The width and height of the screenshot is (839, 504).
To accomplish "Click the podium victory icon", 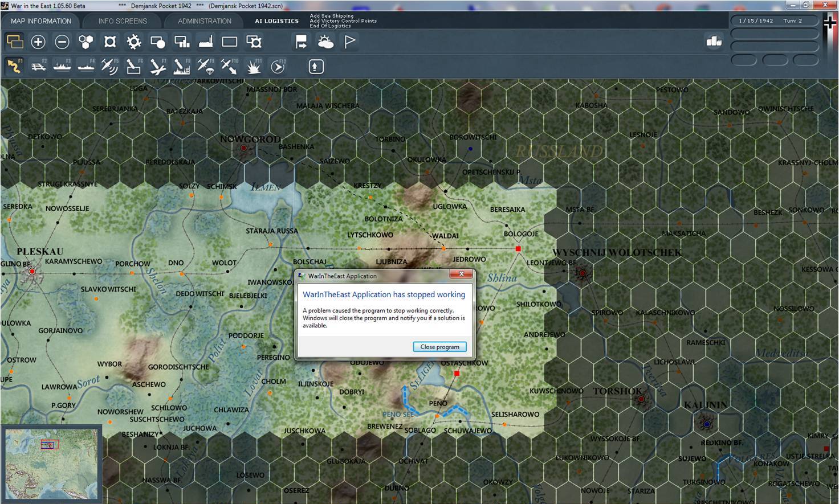I will click(x=714, y=41).
